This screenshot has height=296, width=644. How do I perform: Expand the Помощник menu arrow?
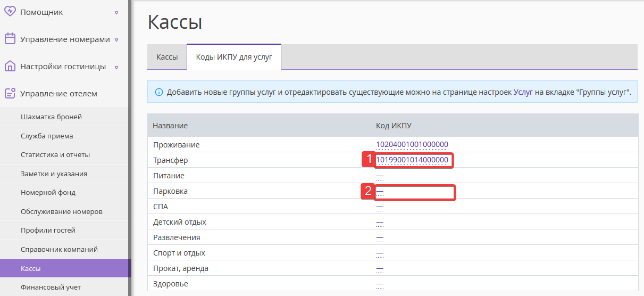tap(116, 12)
